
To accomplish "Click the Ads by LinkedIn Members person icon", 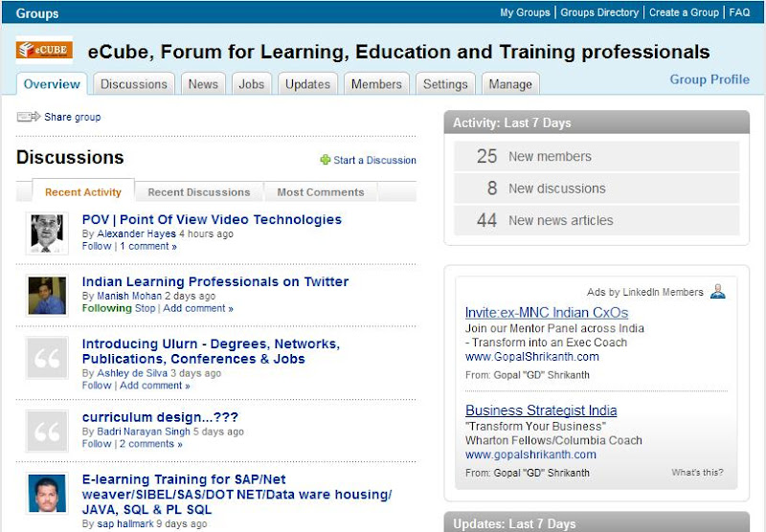I will point(717,292).
